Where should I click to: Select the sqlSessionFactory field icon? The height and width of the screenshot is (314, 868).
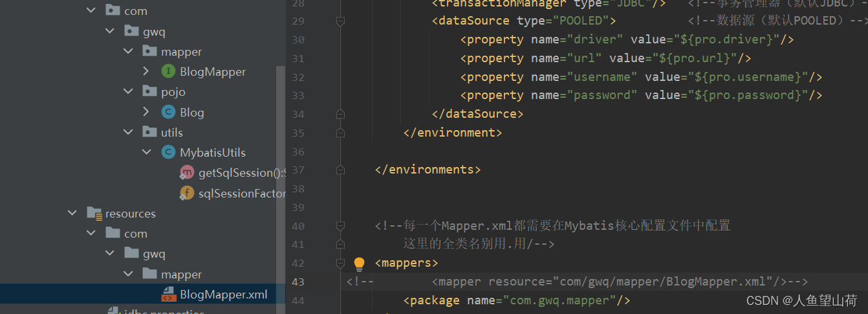(x=187, y=192)
